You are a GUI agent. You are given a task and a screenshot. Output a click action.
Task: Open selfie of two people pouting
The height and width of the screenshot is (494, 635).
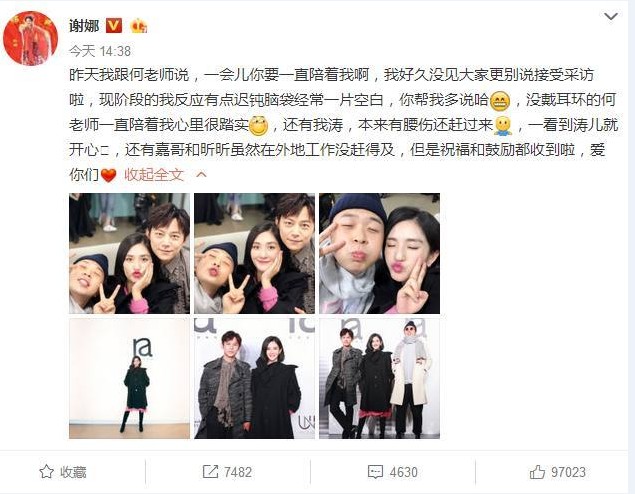[379, 253]
